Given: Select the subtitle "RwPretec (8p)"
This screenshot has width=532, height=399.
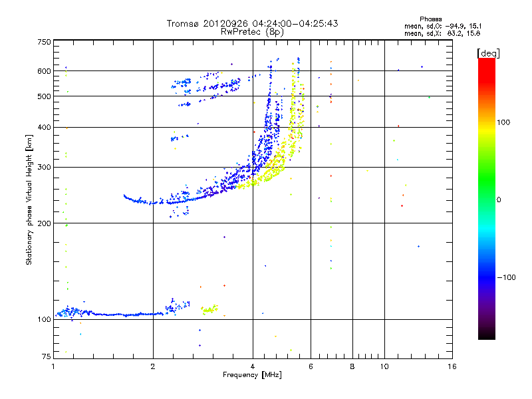Looking at the screenshot, I should pyautogui.click(x=252, y=32).
